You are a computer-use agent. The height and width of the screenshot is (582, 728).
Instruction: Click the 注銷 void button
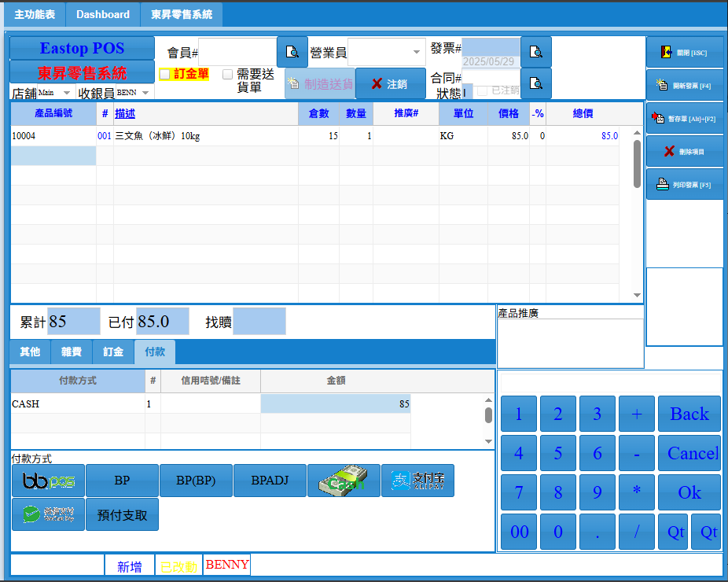coord(391,83)
